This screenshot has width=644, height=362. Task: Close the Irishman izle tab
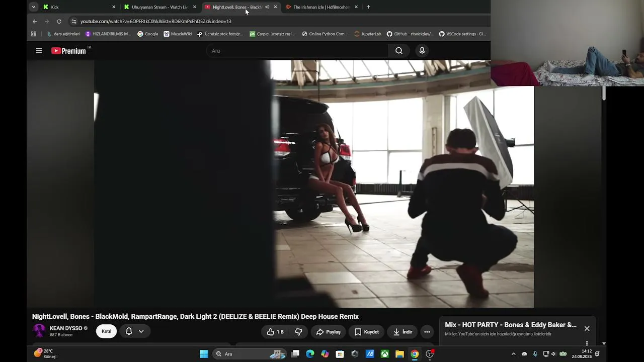356,7
